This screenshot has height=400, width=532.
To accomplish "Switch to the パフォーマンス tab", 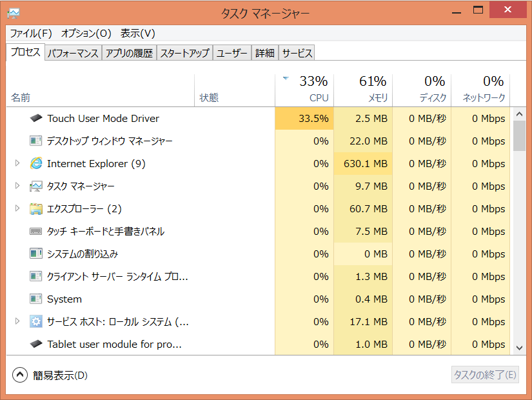I will (73, 53).
